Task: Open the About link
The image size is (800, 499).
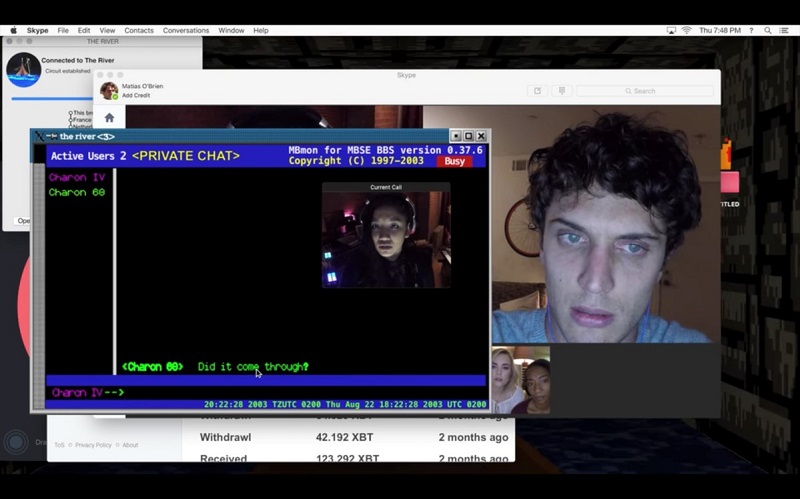Action: (x=130, y=445)
